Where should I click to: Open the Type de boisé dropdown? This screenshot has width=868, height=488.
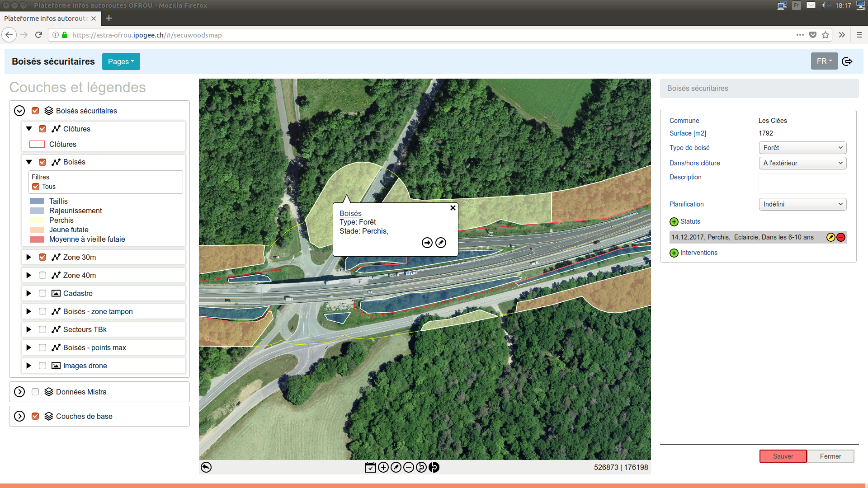802,148
